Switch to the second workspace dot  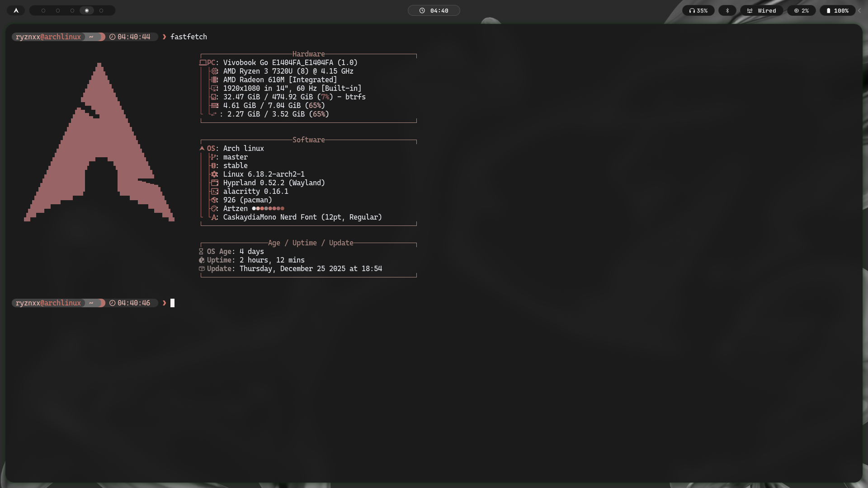(58, 10)
